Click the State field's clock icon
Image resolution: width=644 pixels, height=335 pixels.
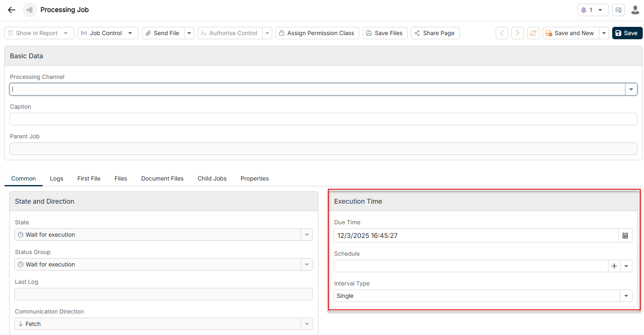click(21, 235)
